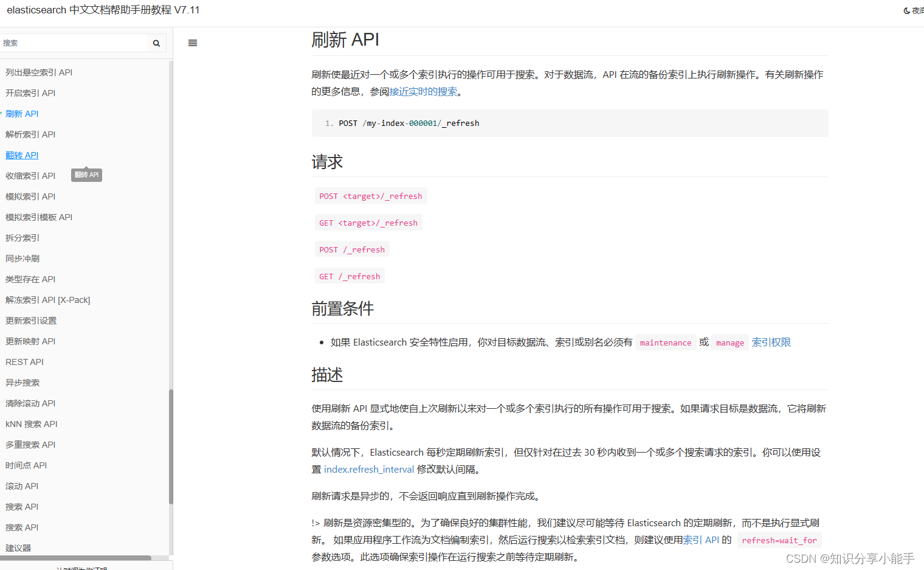The width and height of the screenshot is (924, 570).
Task: Open '时间点 API' sidebar entry
Action: [26, 465]
